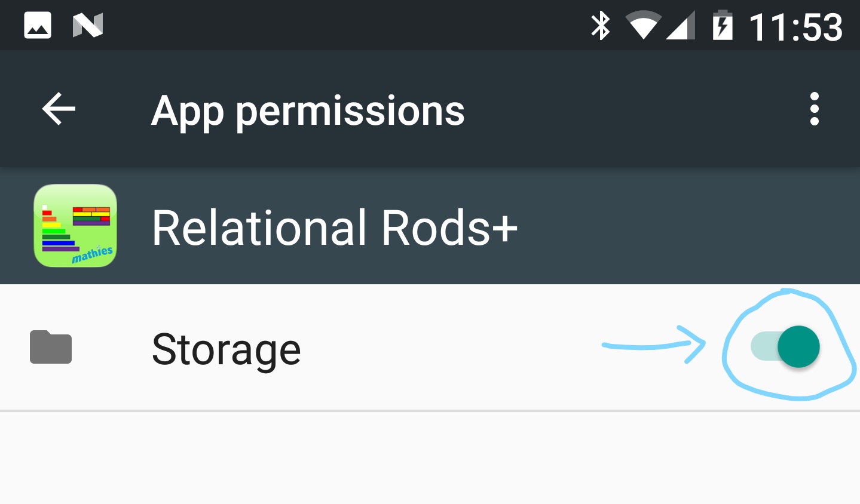
Task: Tap the blank status bar area between icons
Action: [347, 26]
